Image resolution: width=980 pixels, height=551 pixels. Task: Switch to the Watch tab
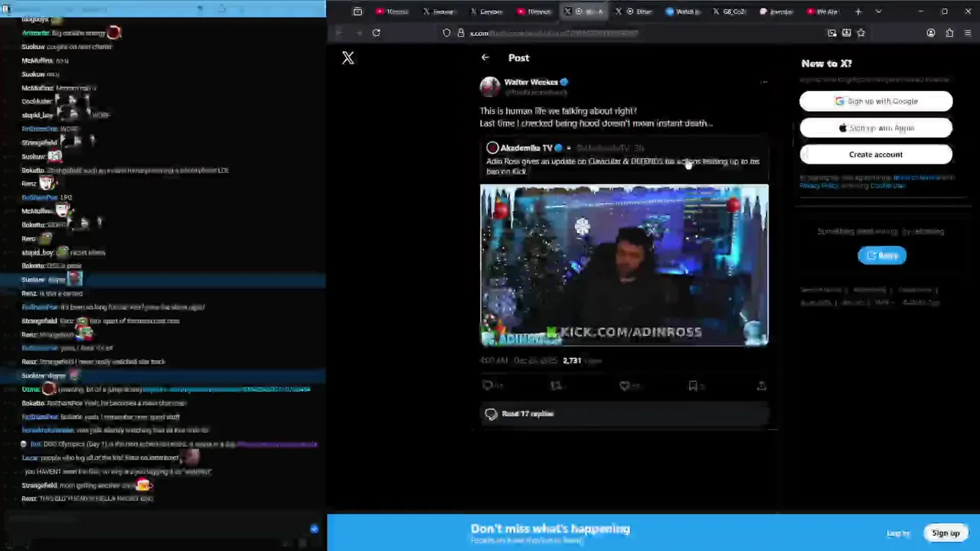tap(683, 11)
